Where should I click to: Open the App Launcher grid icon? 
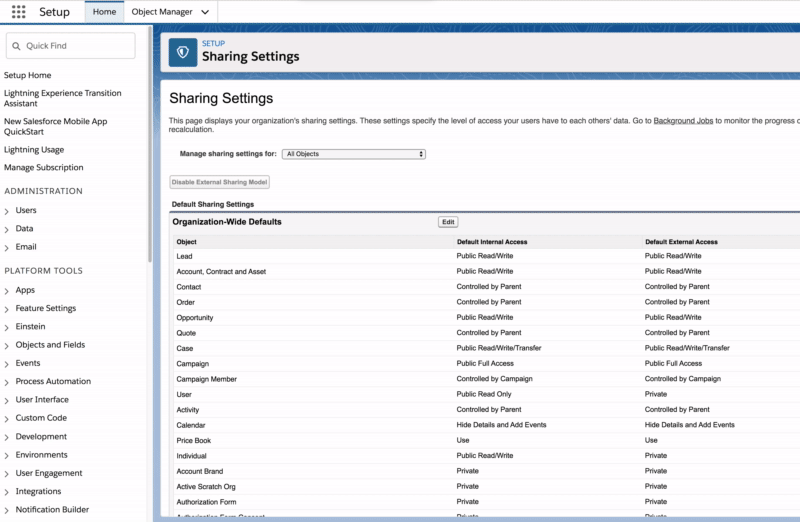[18, 12]
